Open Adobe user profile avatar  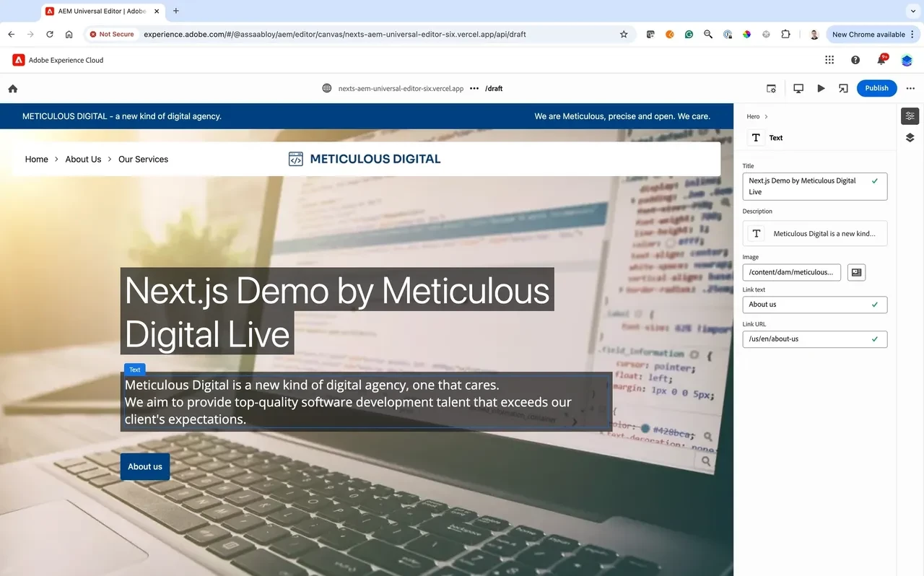click(x=907, y=60)
